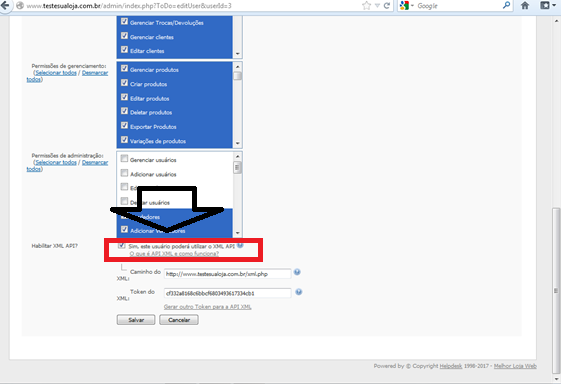Click the down arrow of administração permissions list
Viewport: 561px width, 384px height.
(238, 233)
